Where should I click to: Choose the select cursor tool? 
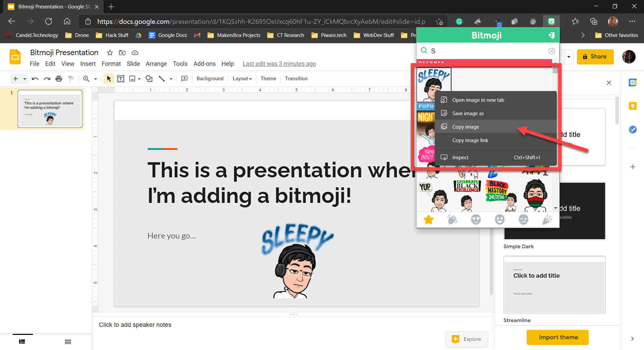click(109, 79)
